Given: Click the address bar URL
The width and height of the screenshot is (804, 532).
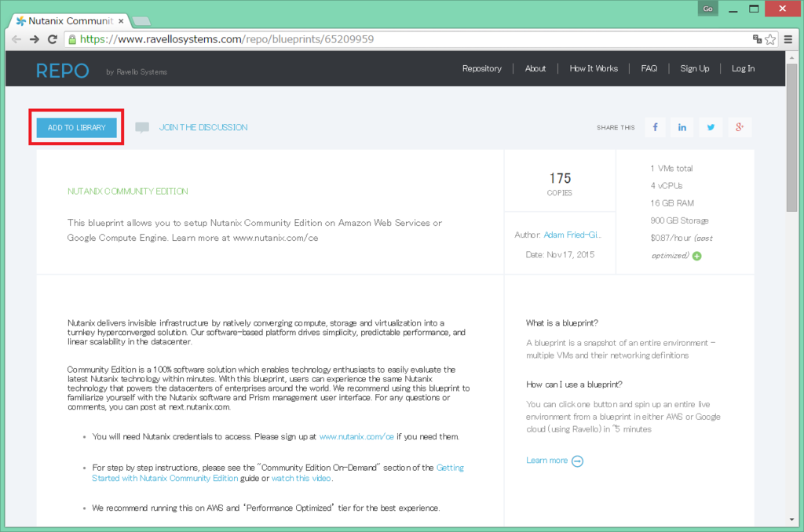Looking at the screenshot, I should 227,39.
